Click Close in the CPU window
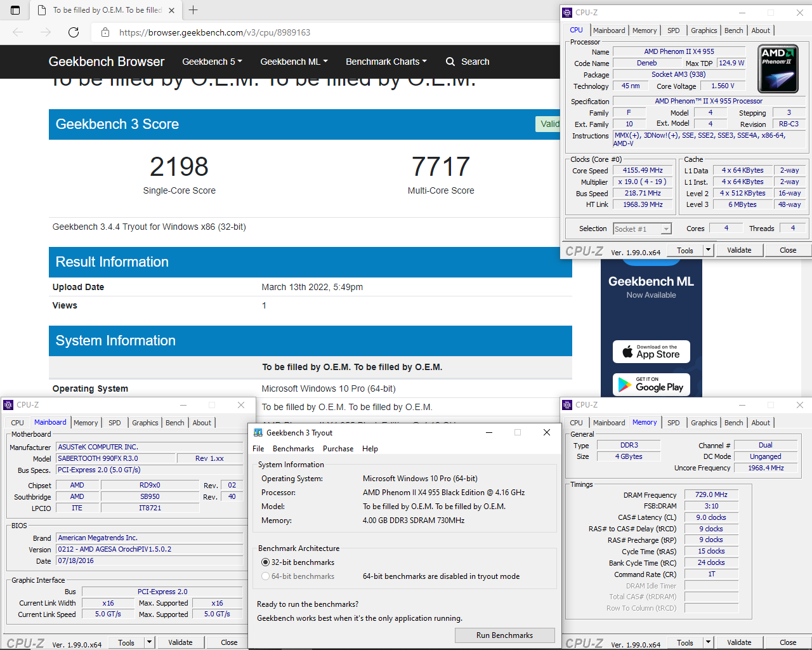Image resolution: width=812 pixels, height=650 pixels. pyautogui.click(x=788, y=250)
